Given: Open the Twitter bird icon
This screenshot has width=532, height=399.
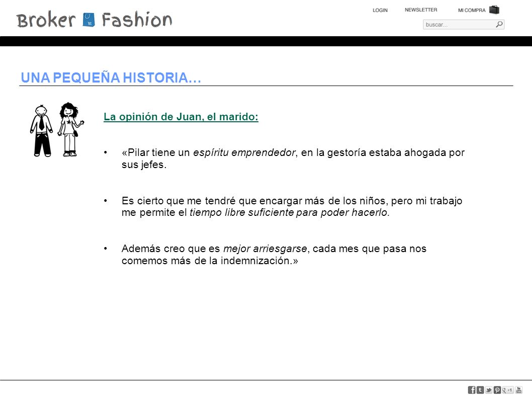Looking at the screenshot, I should [489, 390].
